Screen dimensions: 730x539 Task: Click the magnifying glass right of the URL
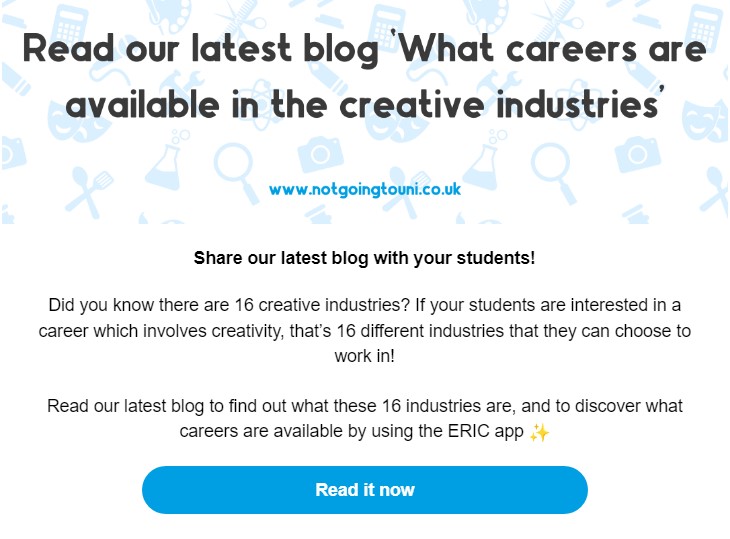[553, 172]
